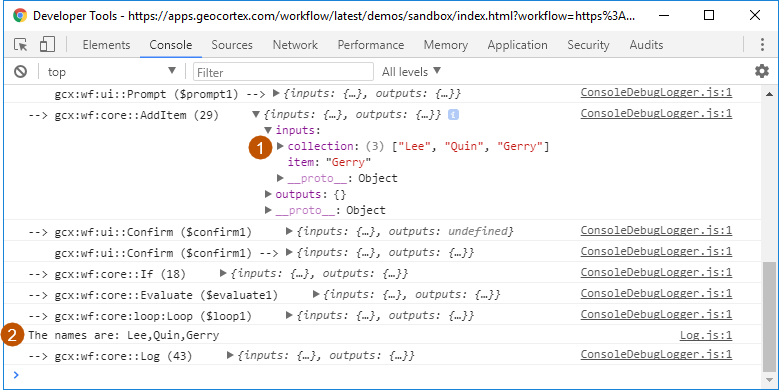Image resolution: width=779 pixels, height=390 pixels.
Task: Open the Performance tab
Action: tap(371, 45)
